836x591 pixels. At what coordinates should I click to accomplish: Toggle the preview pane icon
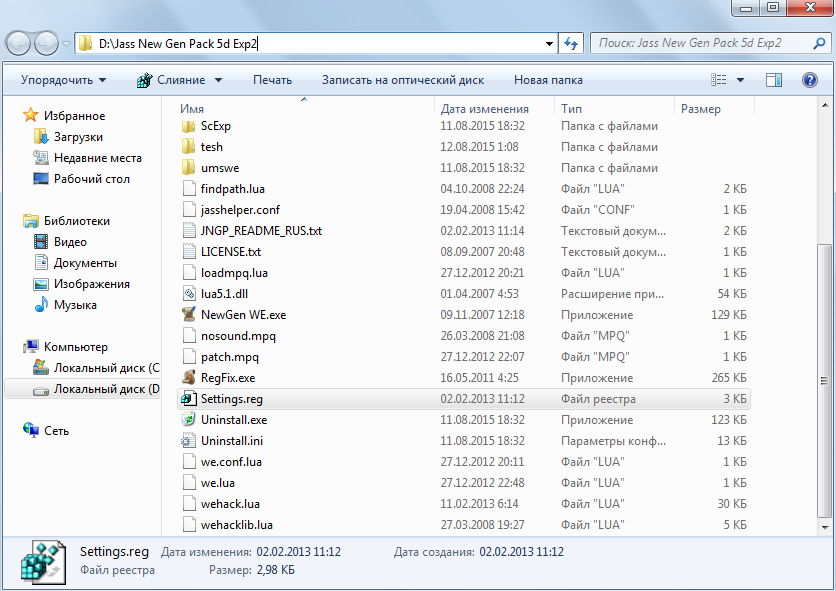pos(774,80)
